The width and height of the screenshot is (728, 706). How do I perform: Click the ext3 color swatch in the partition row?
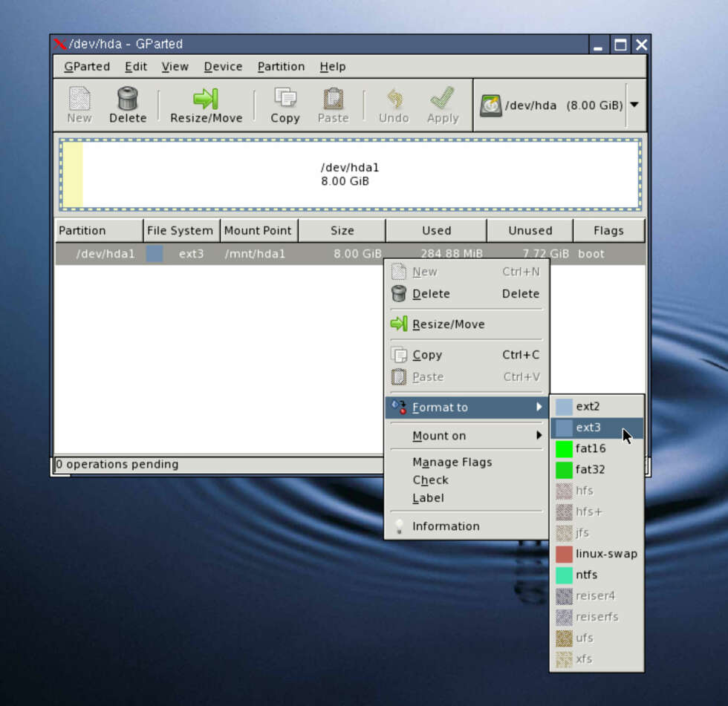click(155, 254)
